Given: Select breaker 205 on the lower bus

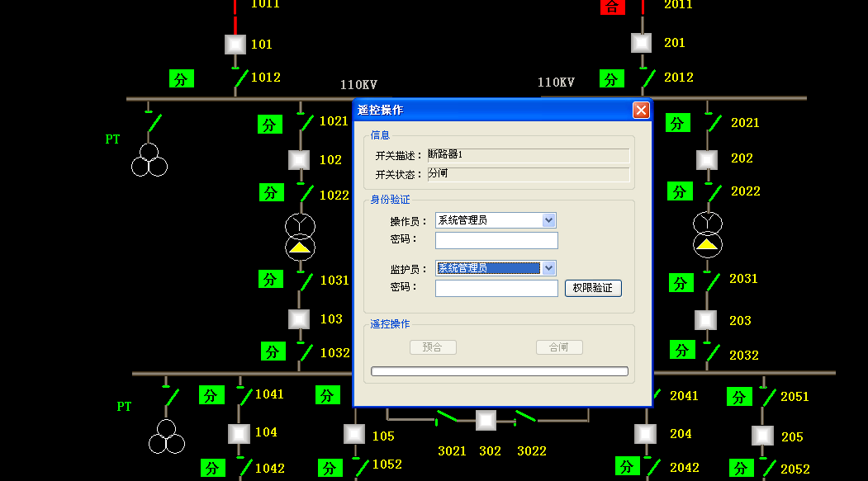Looking at the screenshot, I should (762, 436).
